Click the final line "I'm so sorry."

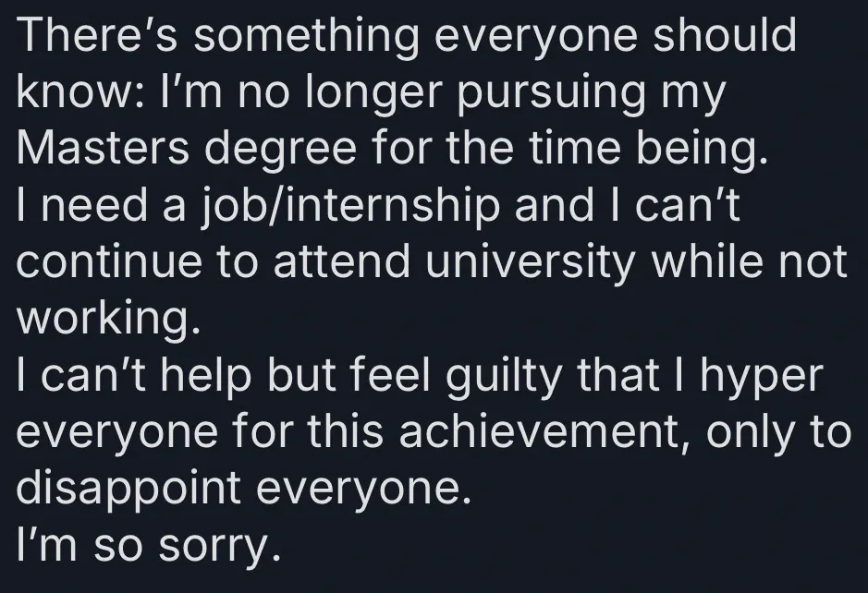[147, 545]
